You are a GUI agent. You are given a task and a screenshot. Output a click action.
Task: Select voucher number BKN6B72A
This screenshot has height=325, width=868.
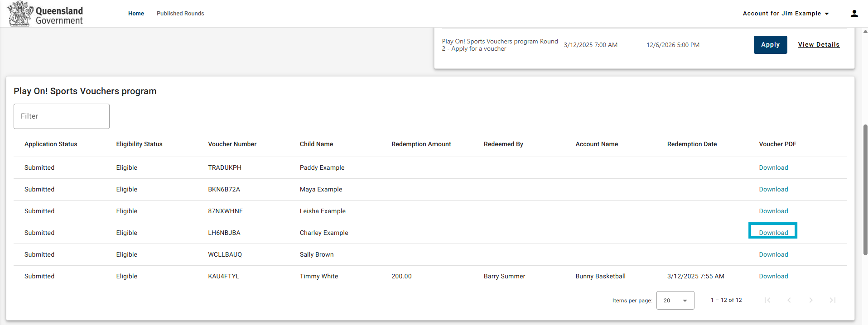pos(224,189)
